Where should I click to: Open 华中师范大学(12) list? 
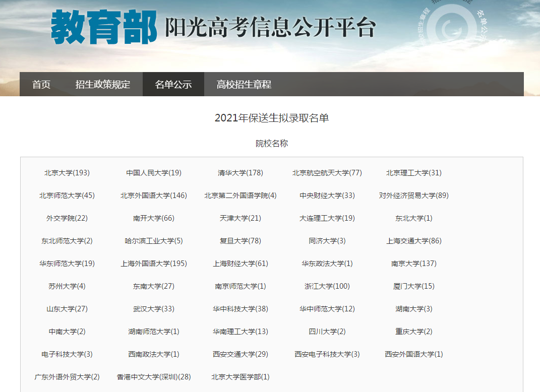tap(327, 309)
